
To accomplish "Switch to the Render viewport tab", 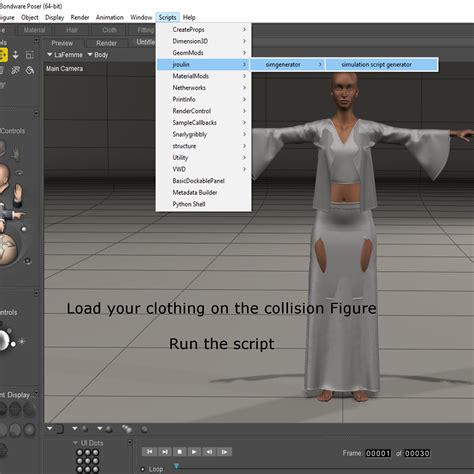I will [106, 43].
